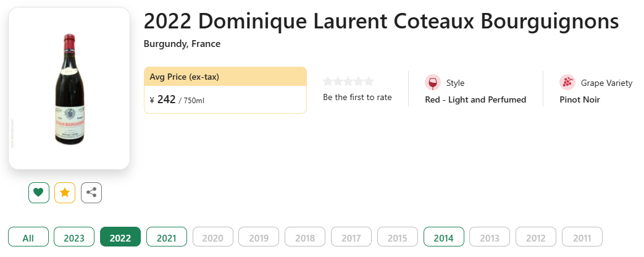Open the 2017 vintage tab

tap(351, 238)
